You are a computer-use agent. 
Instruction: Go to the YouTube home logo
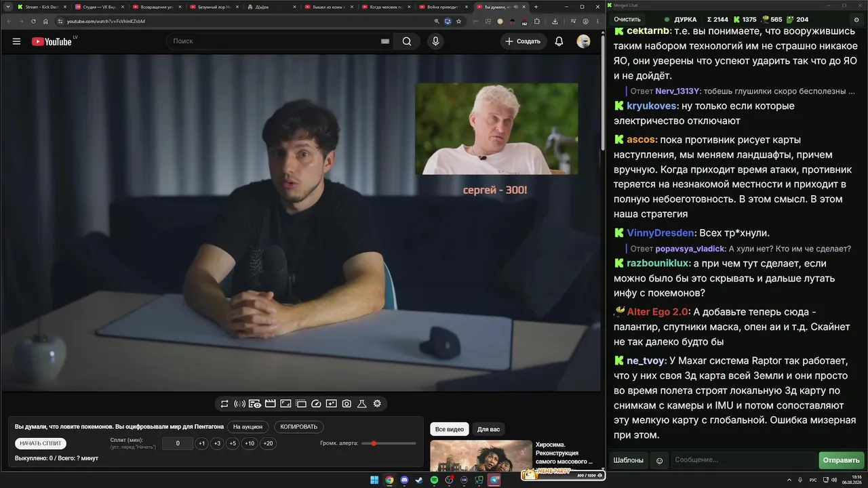tap(52, 41)
